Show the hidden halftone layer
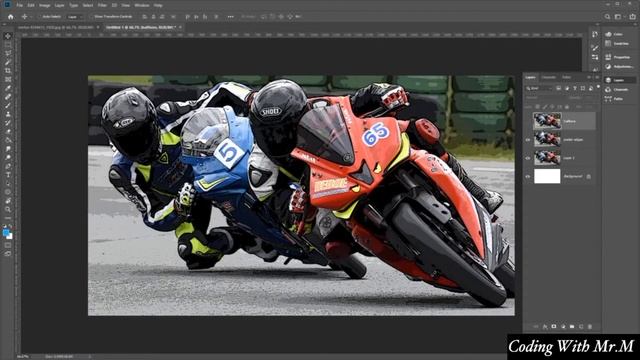Image resolution: width=640 pixels, height=360 pixels. coord(528,121)
